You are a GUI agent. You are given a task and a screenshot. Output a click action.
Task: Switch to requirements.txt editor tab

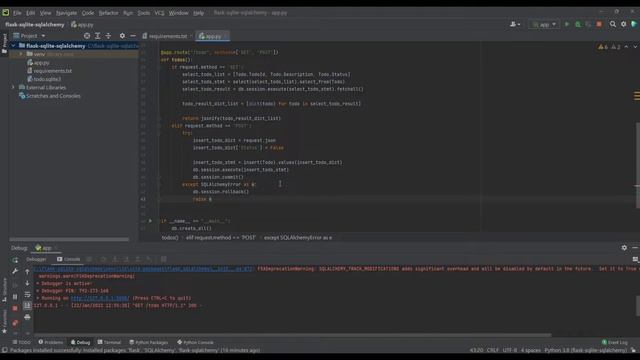pos(167,36)
